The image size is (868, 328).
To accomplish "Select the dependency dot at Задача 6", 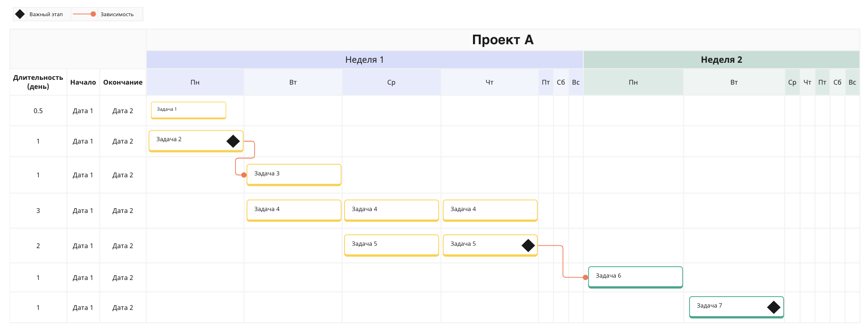I will point(585,277).
